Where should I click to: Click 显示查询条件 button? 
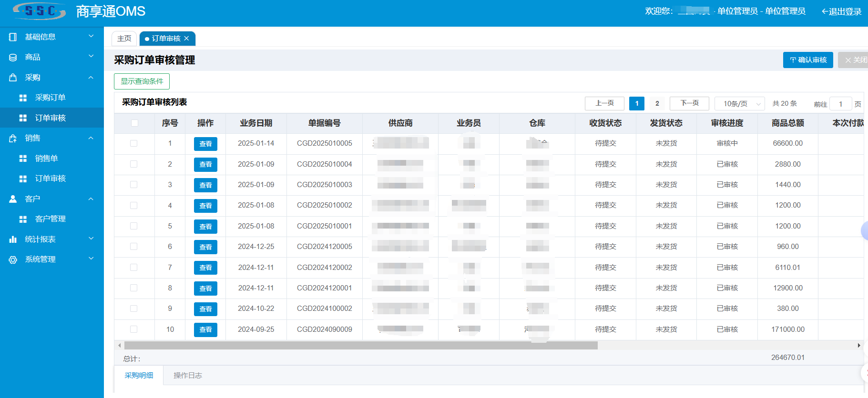coord(142,81)
